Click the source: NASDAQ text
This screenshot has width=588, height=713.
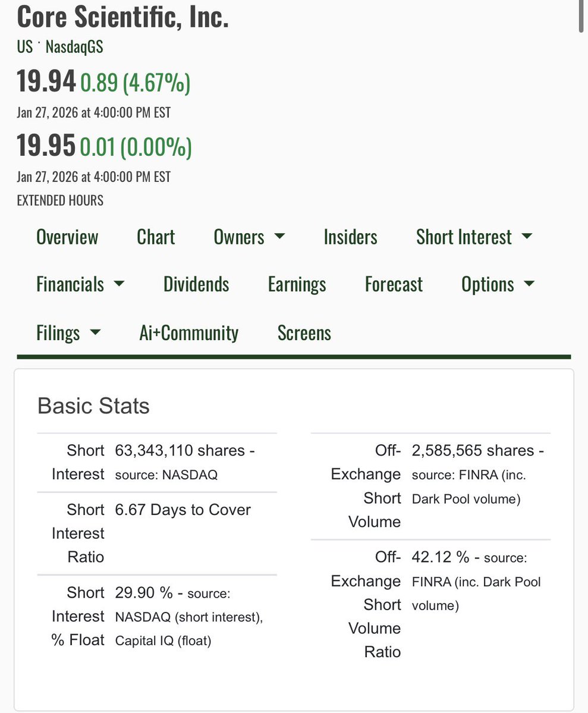(x=166, y=475)
